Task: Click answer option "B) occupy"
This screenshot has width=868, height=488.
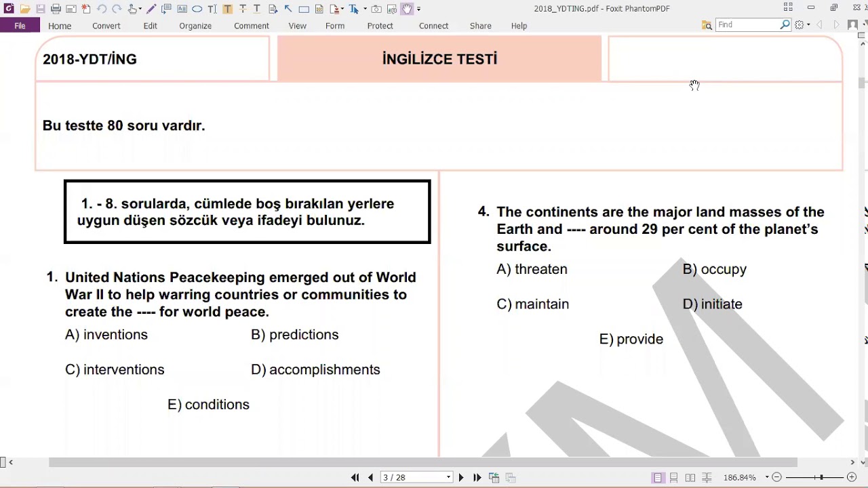Action: pos(715,269)
